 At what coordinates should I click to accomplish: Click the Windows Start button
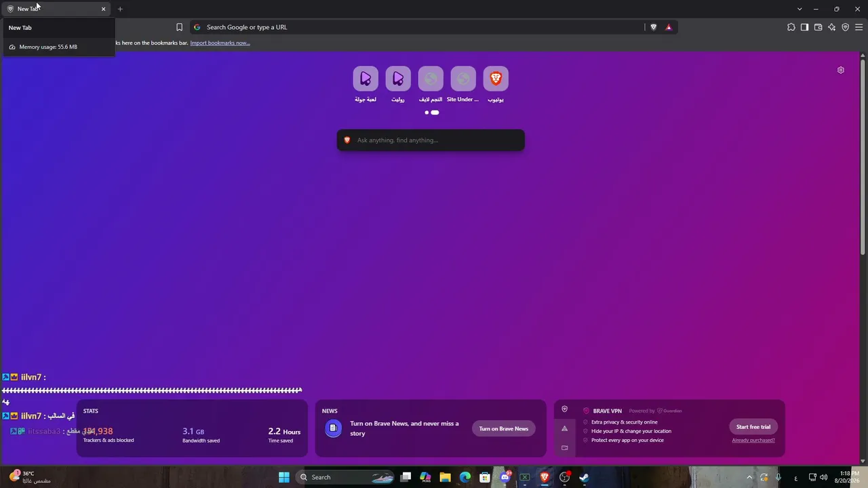click(x=284, y=477)
